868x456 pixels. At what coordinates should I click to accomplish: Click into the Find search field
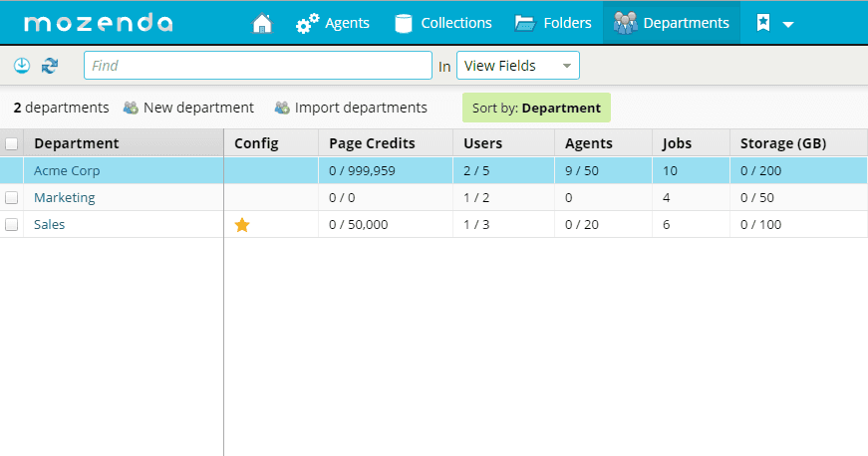pos(258,66)
